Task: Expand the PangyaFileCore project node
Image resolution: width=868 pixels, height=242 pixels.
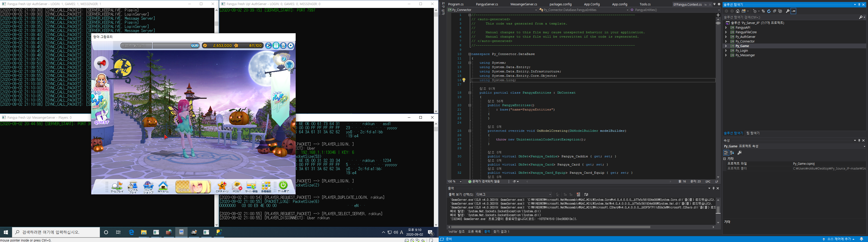Action: (726, 32)
